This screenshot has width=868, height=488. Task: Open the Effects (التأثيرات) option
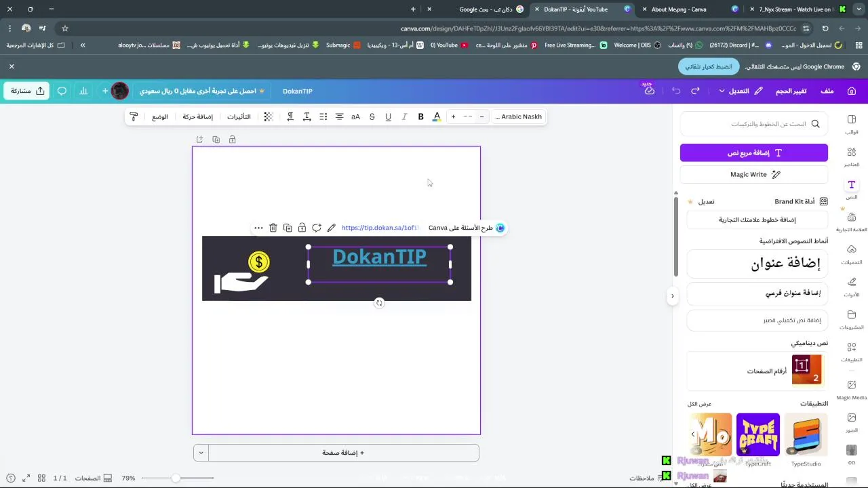point(239,117)
